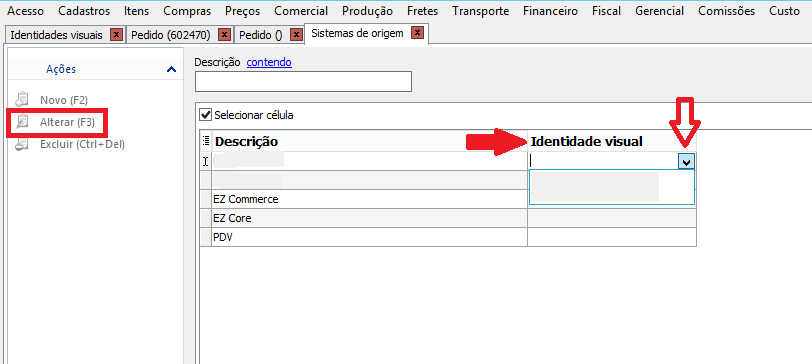This screenshot has width=812, height=364.
Task: Open the Transporte menu
Action: [481, 11]
